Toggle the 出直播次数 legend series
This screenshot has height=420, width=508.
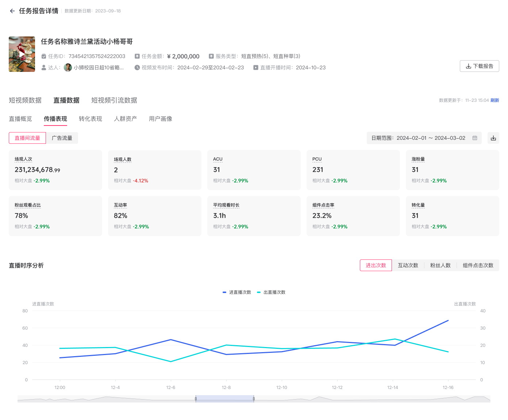coord(271,292)
